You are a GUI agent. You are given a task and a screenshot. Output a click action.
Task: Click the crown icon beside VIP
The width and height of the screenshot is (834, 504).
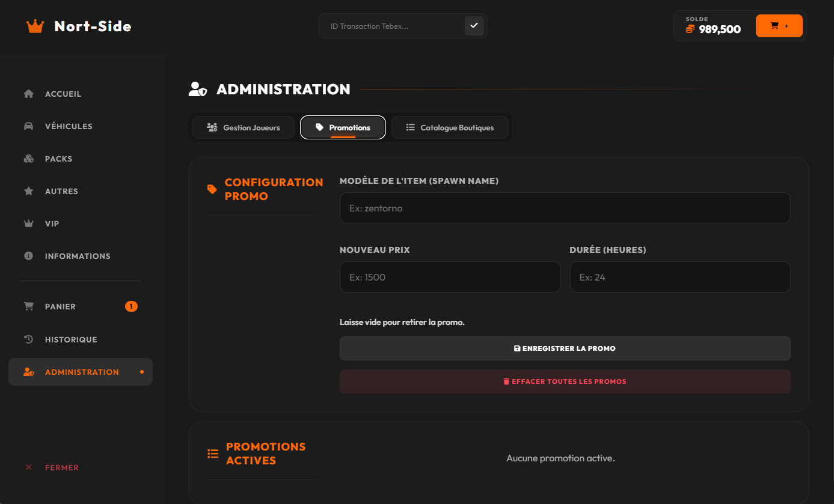point(28,223)
